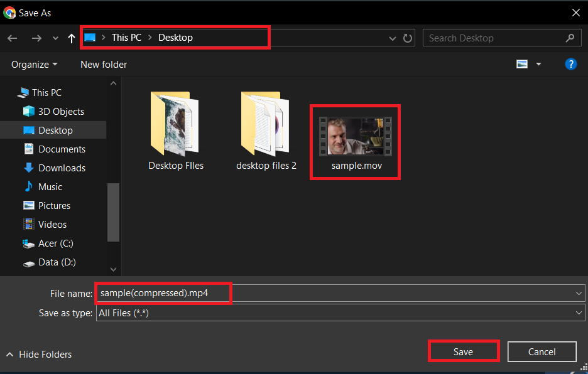Click This PC in the breadcrumb path

point(126,38)
